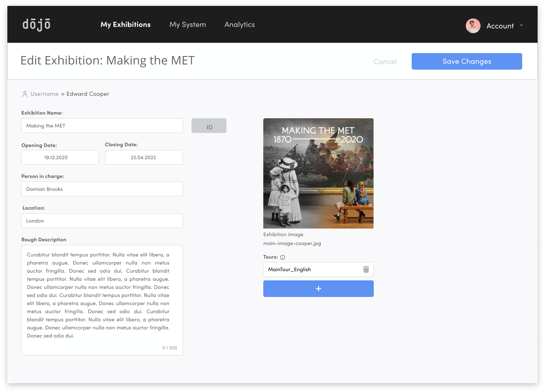Click the user icon before Username

pyautogui.click(x=25, y=94)
